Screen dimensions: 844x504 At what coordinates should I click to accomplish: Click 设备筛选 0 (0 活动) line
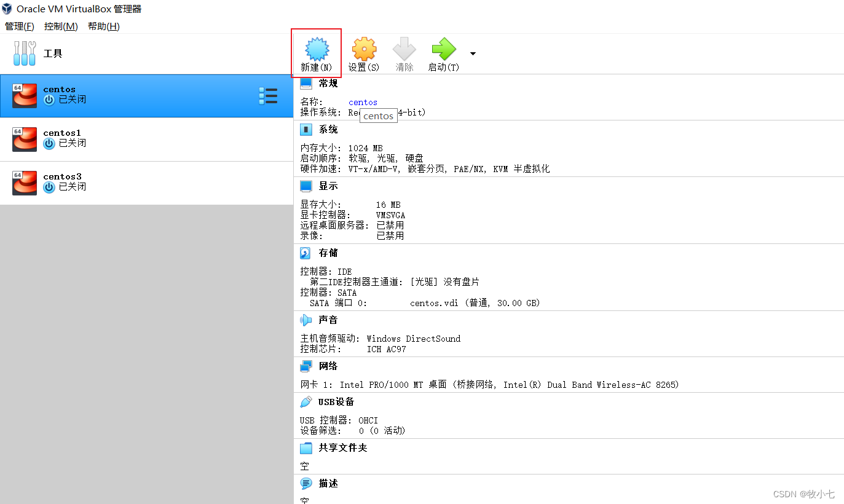(352, 430)
